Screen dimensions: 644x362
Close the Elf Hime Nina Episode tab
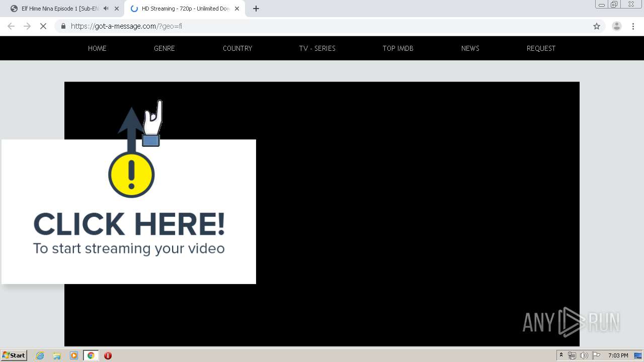pos(117,9)
